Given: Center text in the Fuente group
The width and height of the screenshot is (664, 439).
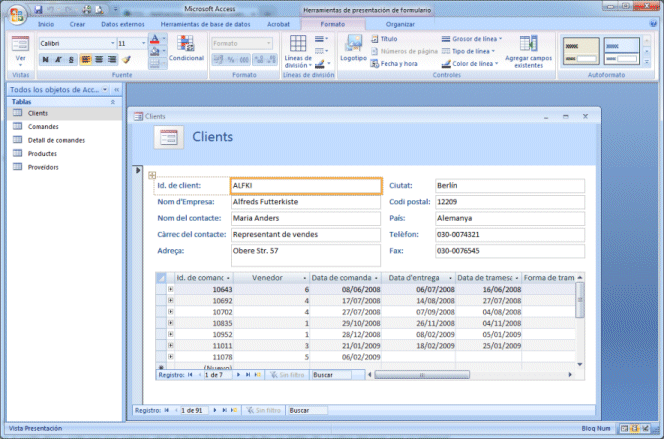Looking at the screenshot, I should (99, 60).
